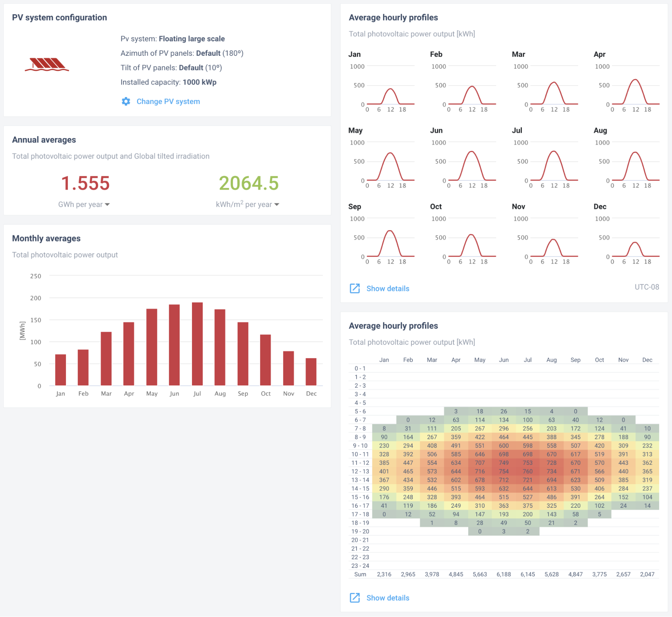Click the Mar bar in Monthly averages

tap(106, 359)
